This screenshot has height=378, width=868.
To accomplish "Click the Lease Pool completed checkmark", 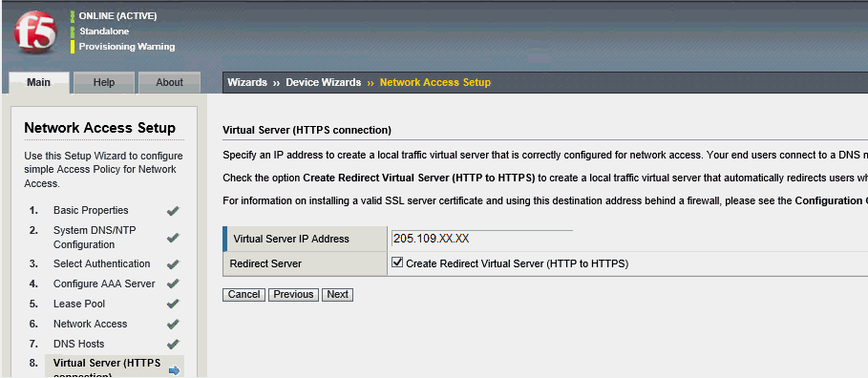I will [173, 304].
